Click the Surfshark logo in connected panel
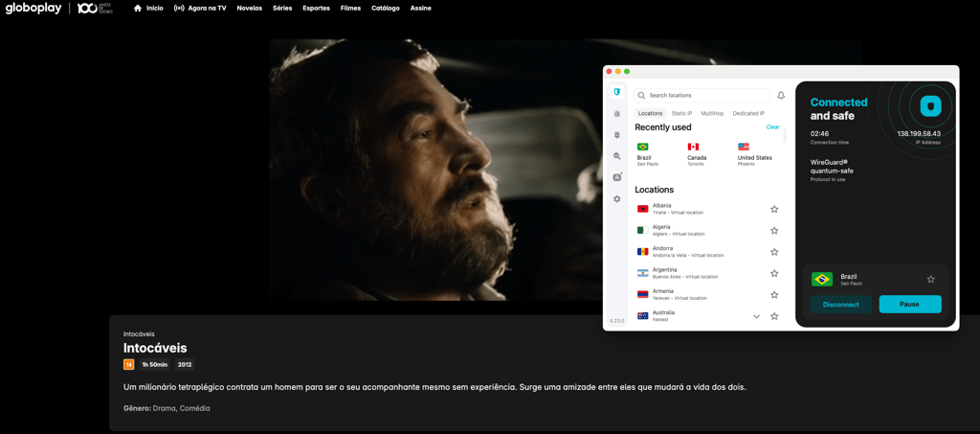 pyautogui.click(x=930, y=105)
